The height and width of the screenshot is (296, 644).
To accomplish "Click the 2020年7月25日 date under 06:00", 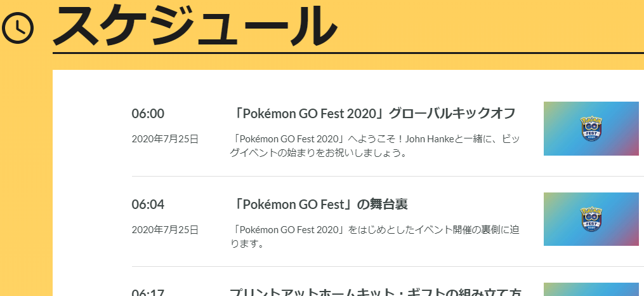I will 165,139.
